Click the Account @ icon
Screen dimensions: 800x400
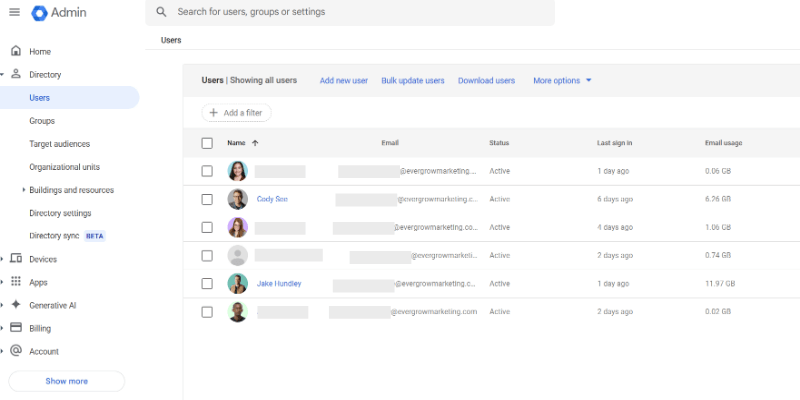[16, 351]
